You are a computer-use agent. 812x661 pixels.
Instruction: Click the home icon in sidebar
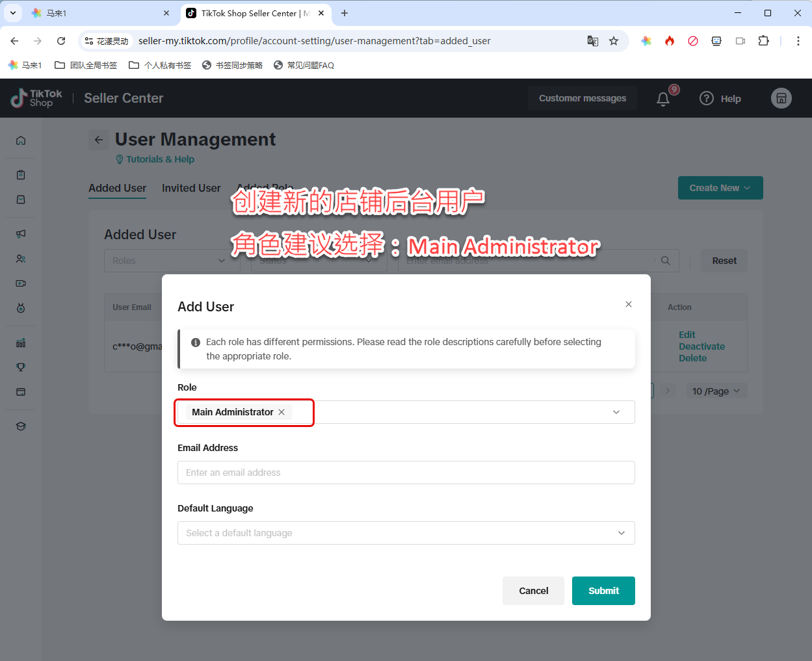pyautogui.click(x=21, y=140)
